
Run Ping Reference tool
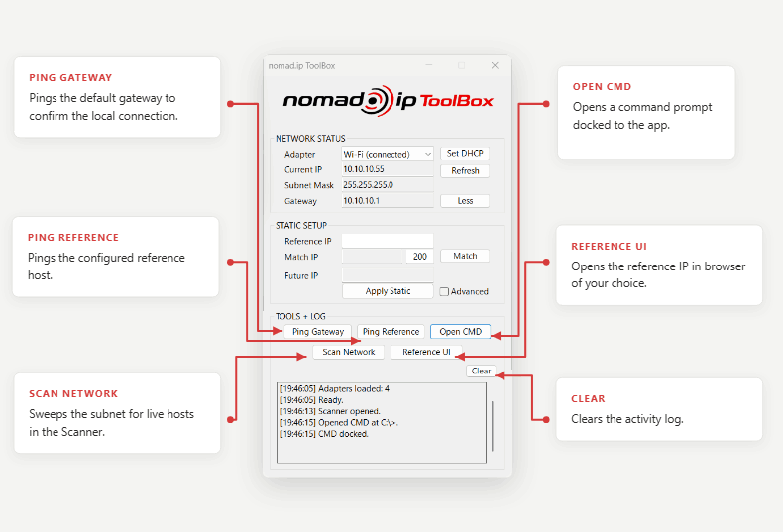(x=391, y=331)
